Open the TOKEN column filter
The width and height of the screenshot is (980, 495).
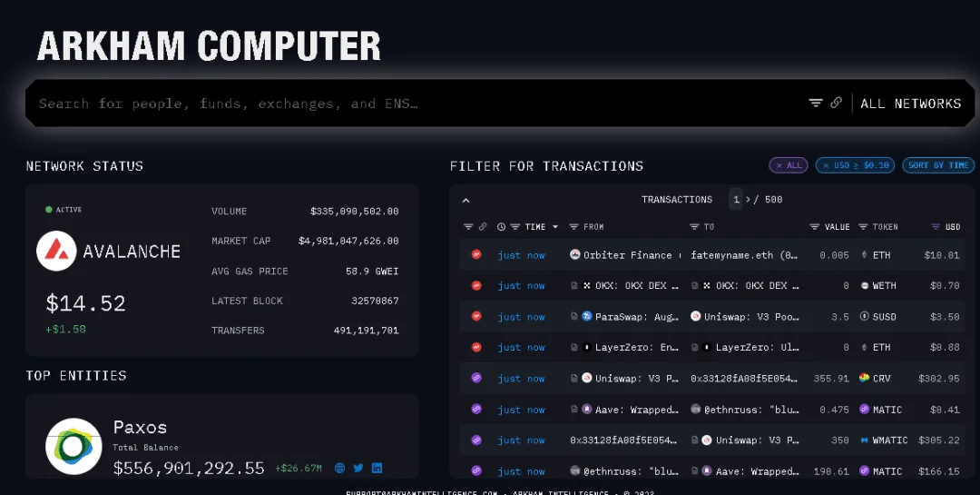pos(863,226)
